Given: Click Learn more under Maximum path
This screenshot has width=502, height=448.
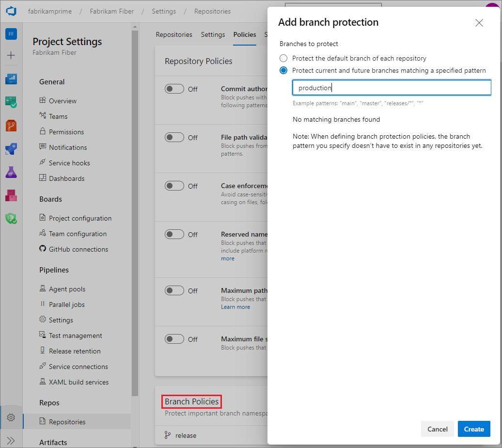Looking at the screenshot, I should pyautogui.click(x=235, y=307).
